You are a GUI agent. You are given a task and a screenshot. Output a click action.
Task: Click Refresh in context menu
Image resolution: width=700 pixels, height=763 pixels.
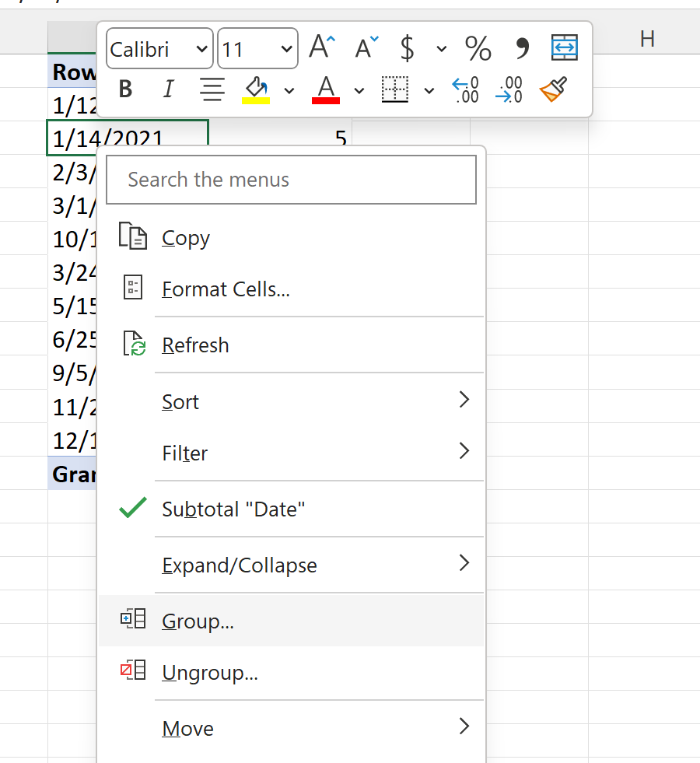(291, 345)
